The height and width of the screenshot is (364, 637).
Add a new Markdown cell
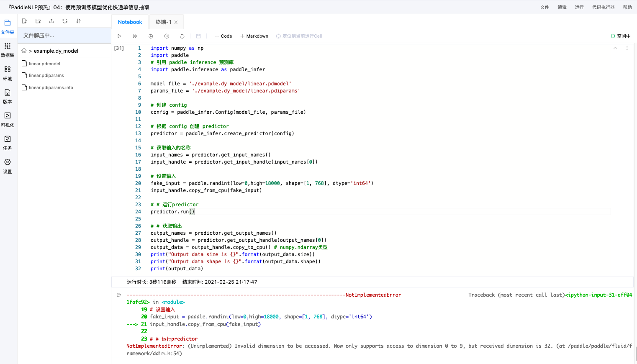254,36
